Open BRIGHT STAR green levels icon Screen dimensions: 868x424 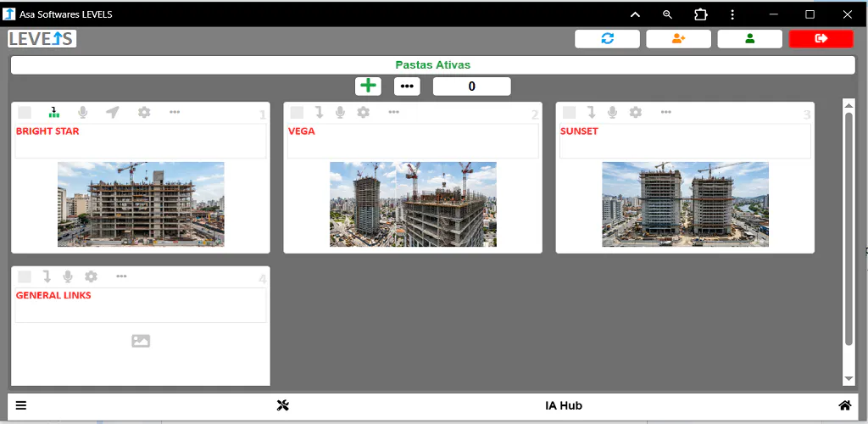tap(53, 113)
